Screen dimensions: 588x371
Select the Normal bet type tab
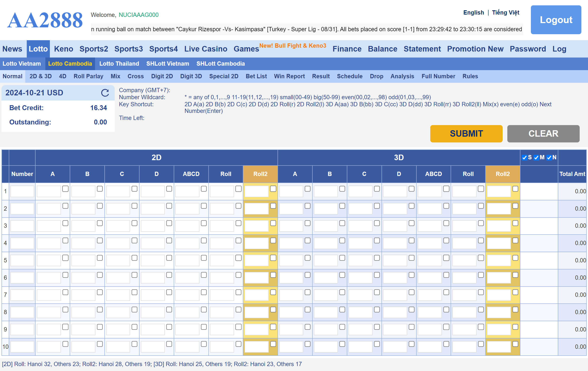(x=12, y=76)
